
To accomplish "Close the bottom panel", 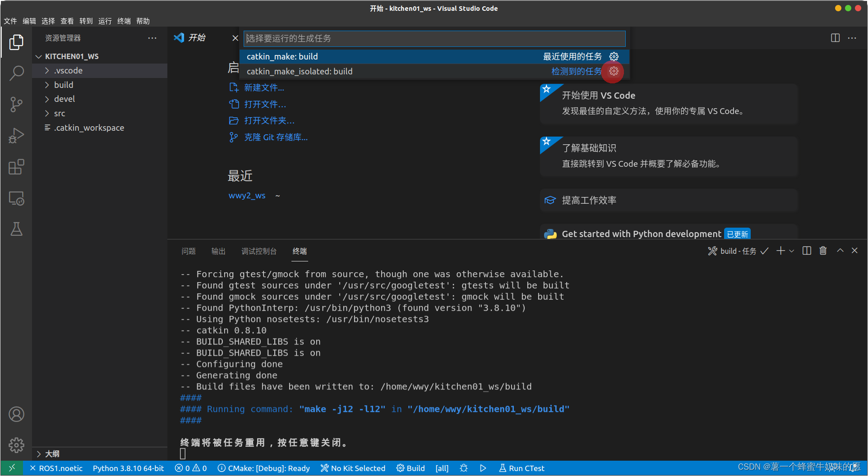I will 854,251.
